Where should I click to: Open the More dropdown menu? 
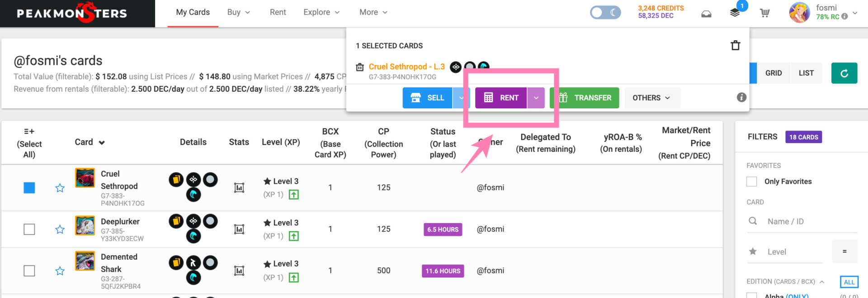pos(373,12)
